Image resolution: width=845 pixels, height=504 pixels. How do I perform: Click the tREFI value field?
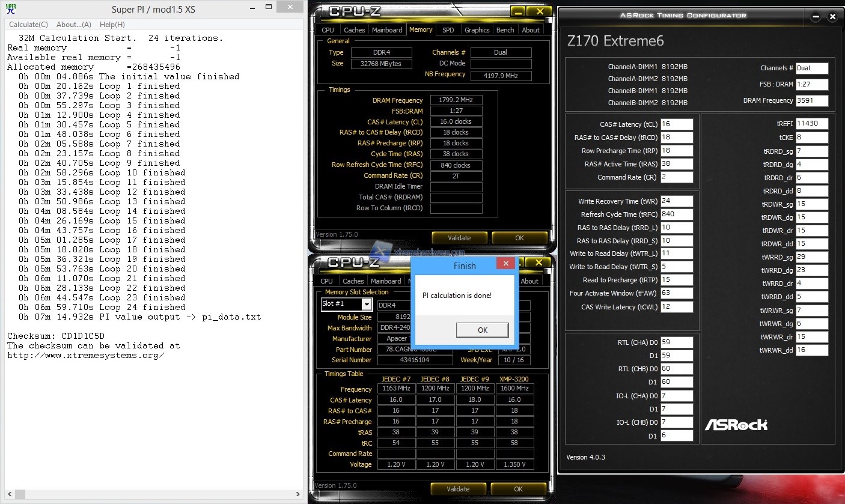click(812, 124)
